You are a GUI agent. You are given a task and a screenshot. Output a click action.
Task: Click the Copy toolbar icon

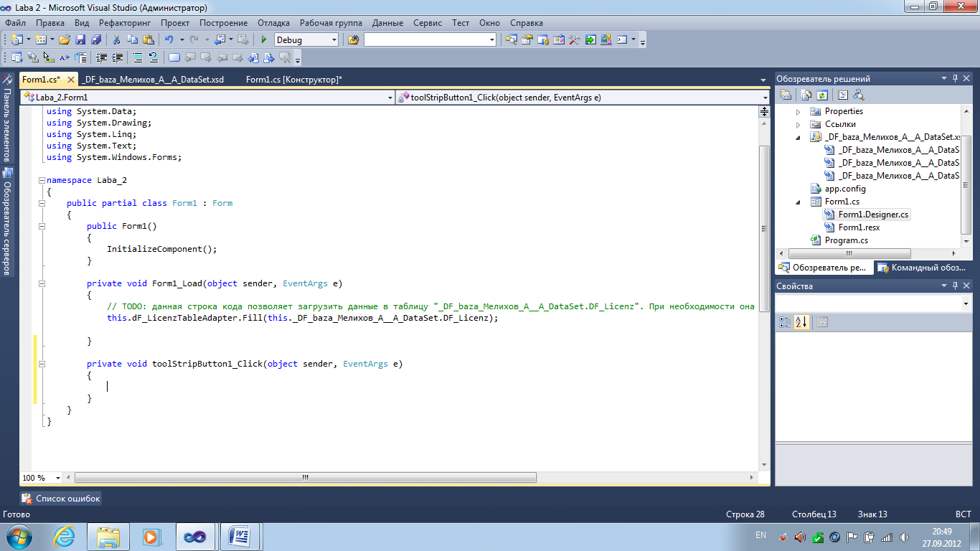coord(133,40)
